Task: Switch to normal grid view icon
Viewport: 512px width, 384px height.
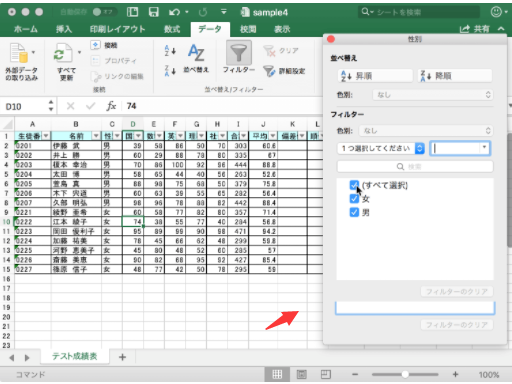Action: coord(277,374)
